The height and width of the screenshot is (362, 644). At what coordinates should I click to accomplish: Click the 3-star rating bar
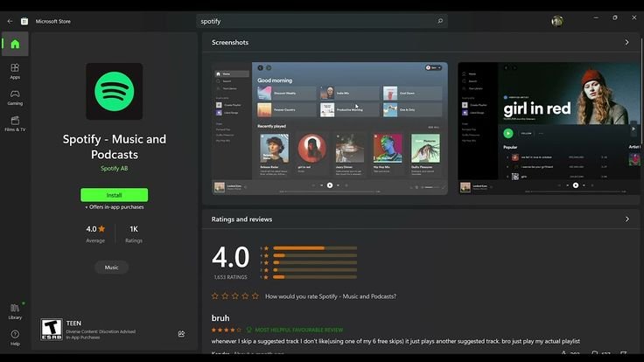click(315, 262)
